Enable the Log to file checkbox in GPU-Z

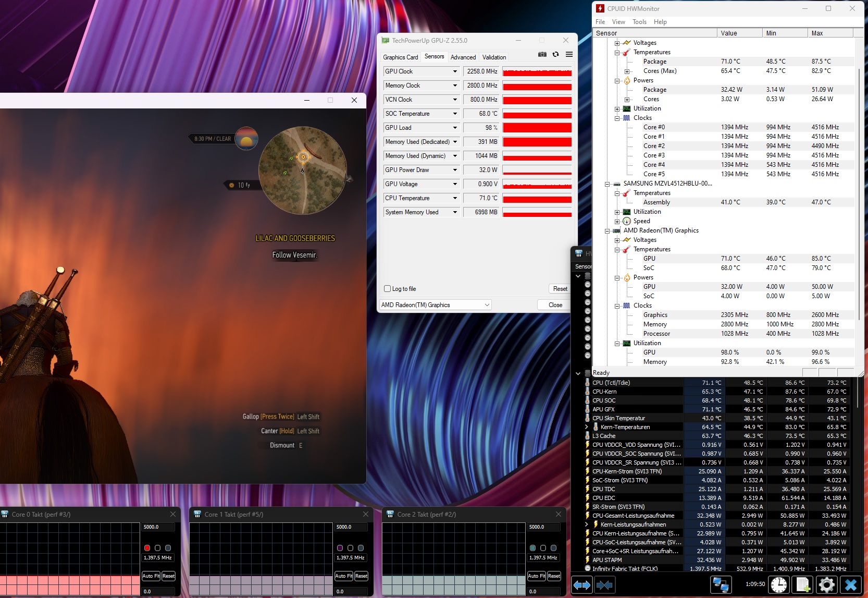[387, 289]
